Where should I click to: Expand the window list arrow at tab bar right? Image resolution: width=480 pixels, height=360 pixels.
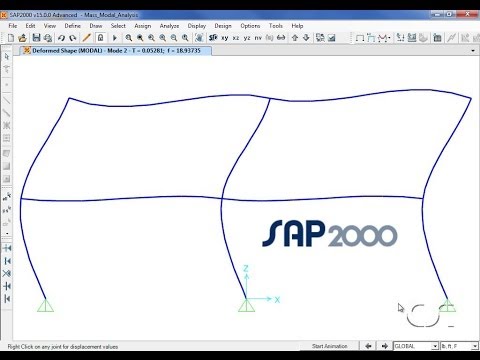[473, 51]
